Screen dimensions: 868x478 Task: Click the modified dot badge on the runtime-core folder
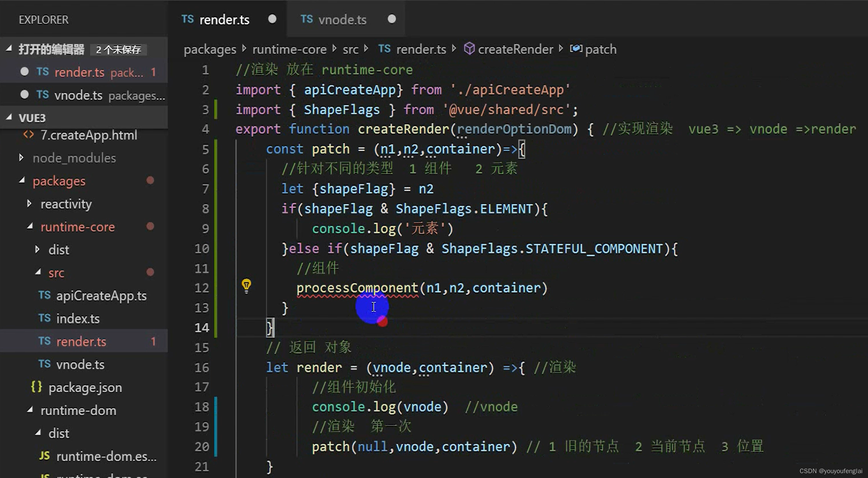click(150, 226)
